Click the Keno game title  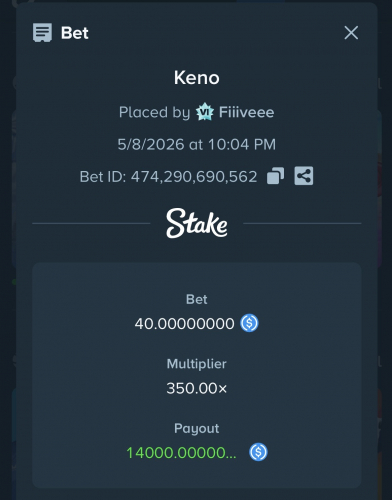[x=197, y=78]
